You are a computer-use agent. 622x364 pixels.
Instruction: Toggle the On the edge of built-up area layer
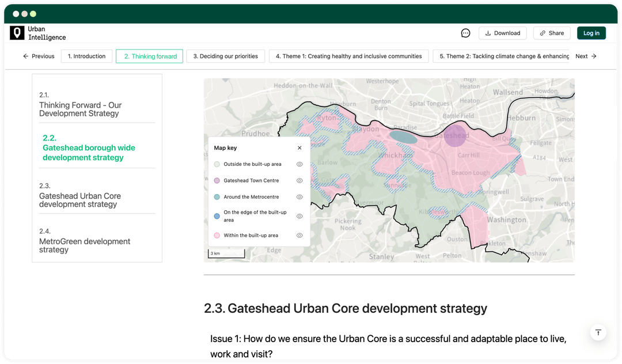[x=299, y=216]
